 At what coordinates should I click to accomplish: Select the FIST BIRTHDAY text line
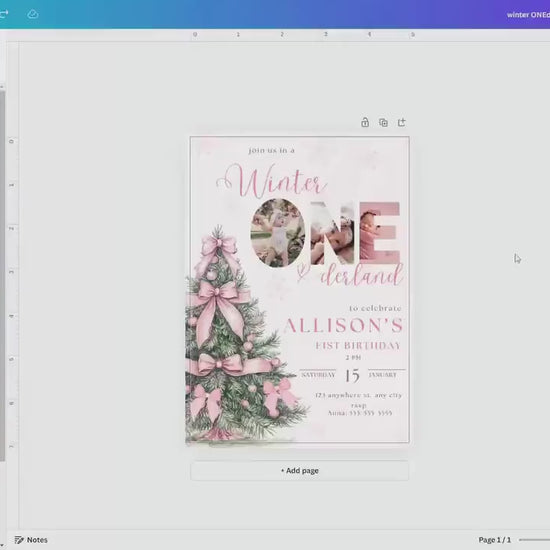358,346
